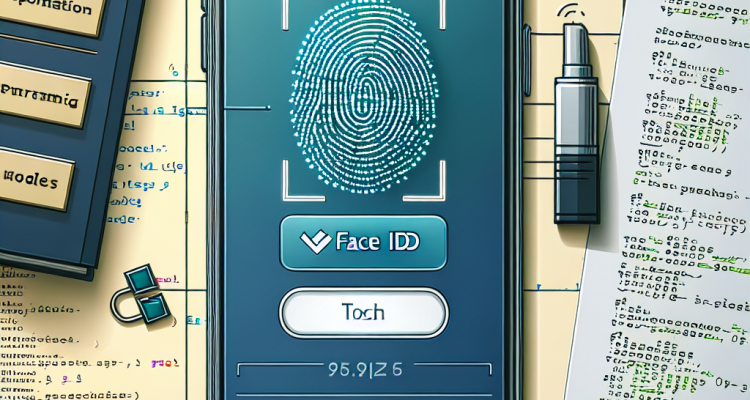Click the 95.9|Z6 code field
This screenshot has height=400, width=750.
coord(364,369)
